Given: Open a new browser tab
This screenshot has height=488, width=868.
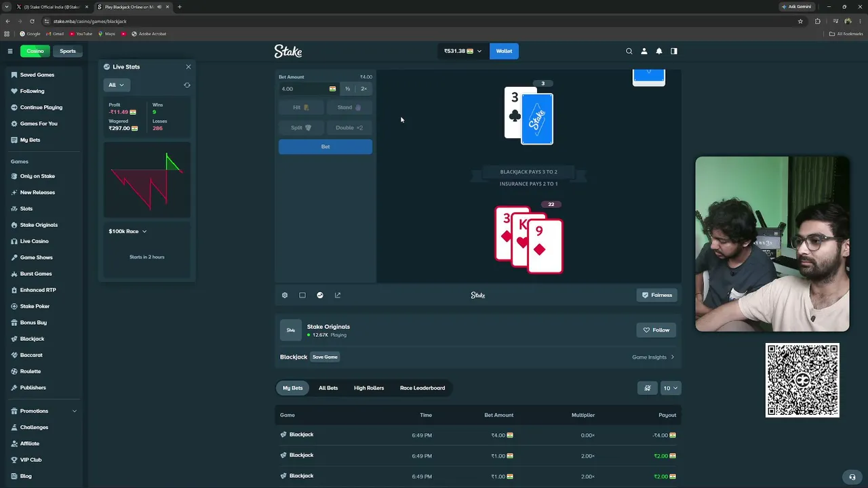Looking at the screenshot, I should tap(179, 7).
